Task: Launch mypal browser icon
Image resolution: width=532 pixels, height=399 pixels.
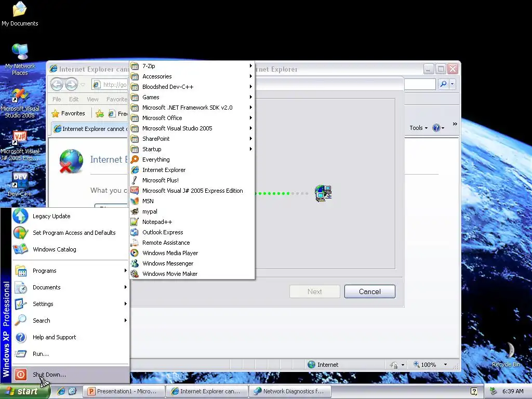Action: click(x=135, y=211)
